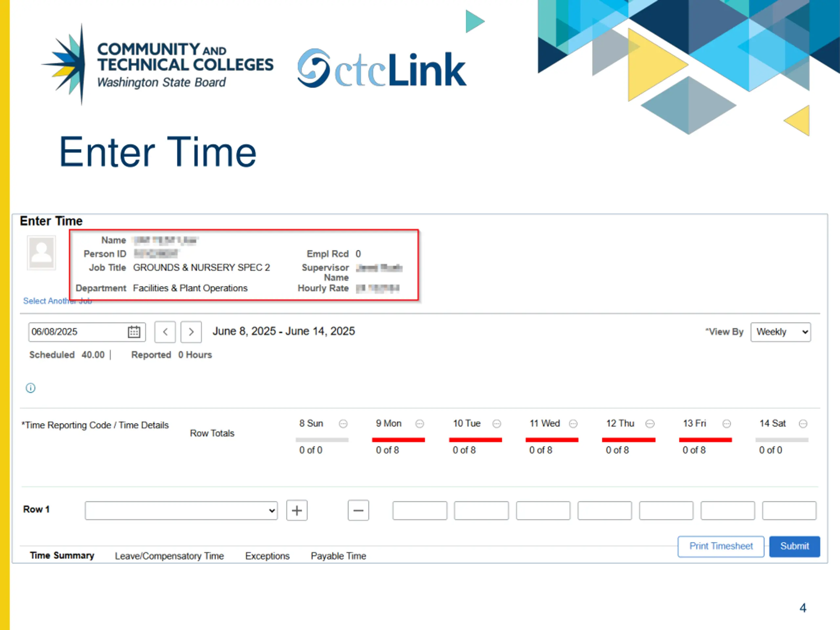Image resolution: width=840 pixels, height=630 pixels.
Task: Click Print Timesheet button
Action: coord(721,546)
